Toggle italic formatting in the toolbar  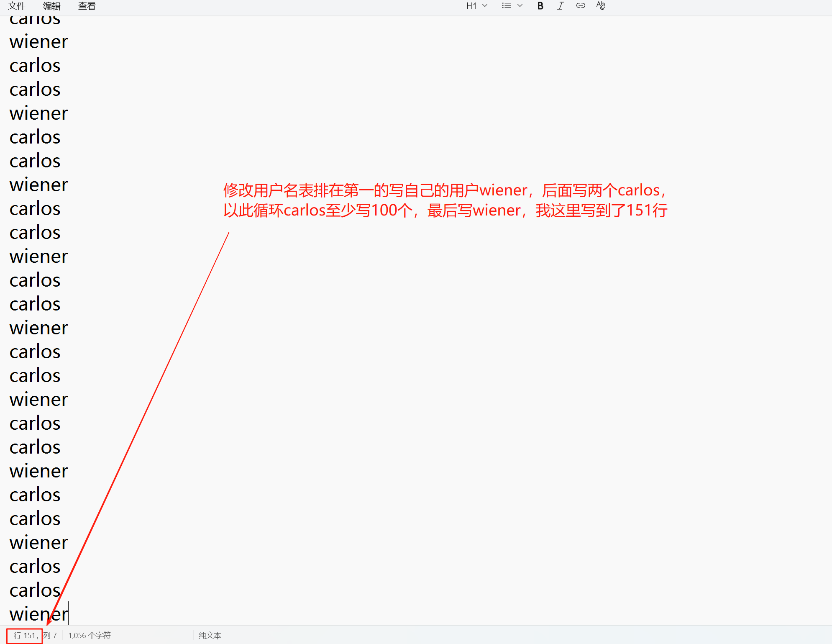(x=560, y=6)
